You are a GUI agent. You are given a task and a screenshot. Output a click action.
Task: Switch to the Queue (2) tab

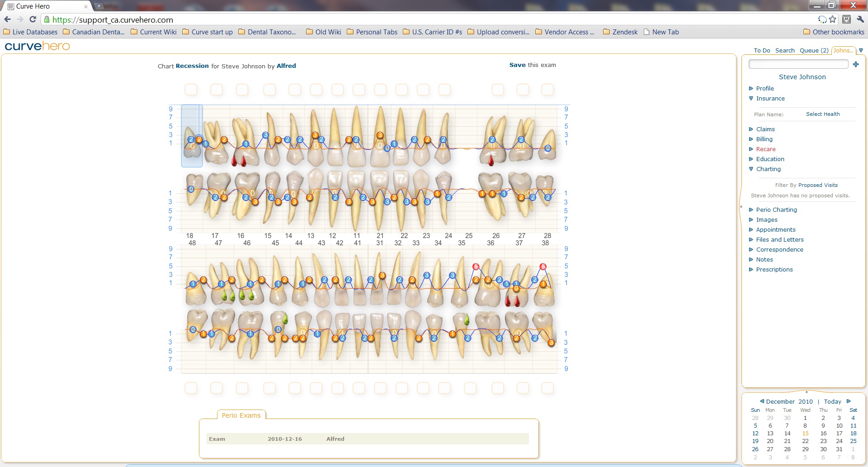[814, 51]
